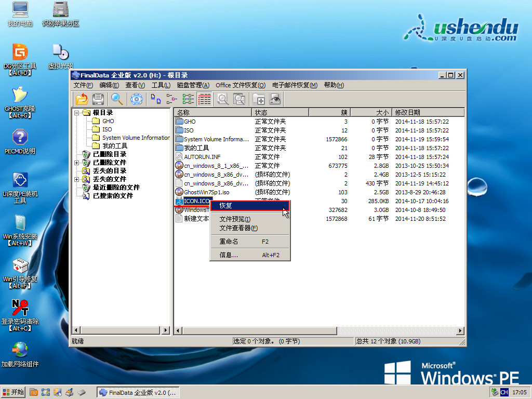Viewport: 532px width, 399px height.
Task: Click the 开始 start button
Action: point(13,392)
